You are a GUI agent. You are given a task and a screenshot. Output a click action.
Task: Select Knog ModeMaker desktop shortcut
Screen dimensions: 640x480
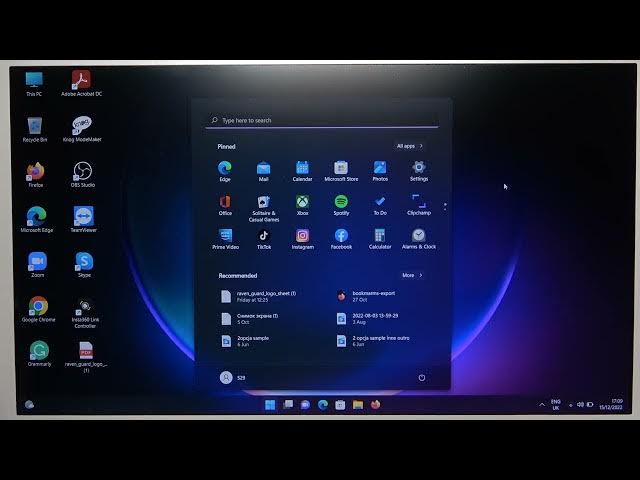[82, 129]
